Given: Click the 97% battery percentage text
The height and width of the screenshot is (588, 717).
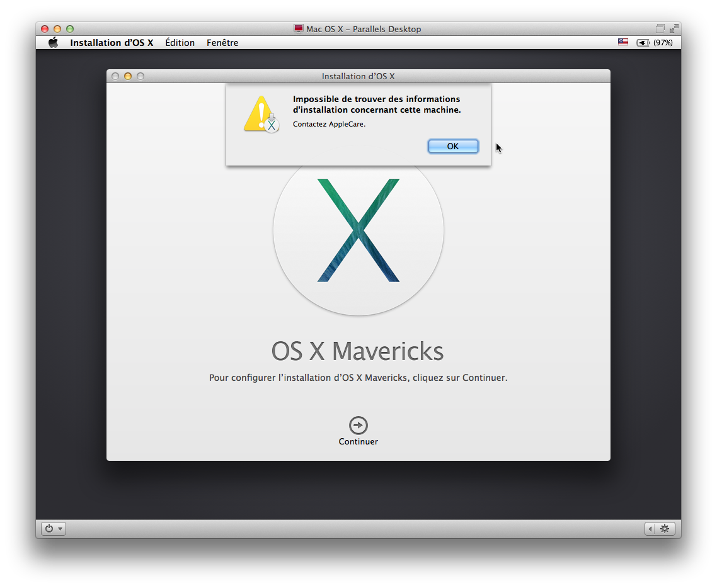Looking at the screenshot, I should click(x=663, y=43).
